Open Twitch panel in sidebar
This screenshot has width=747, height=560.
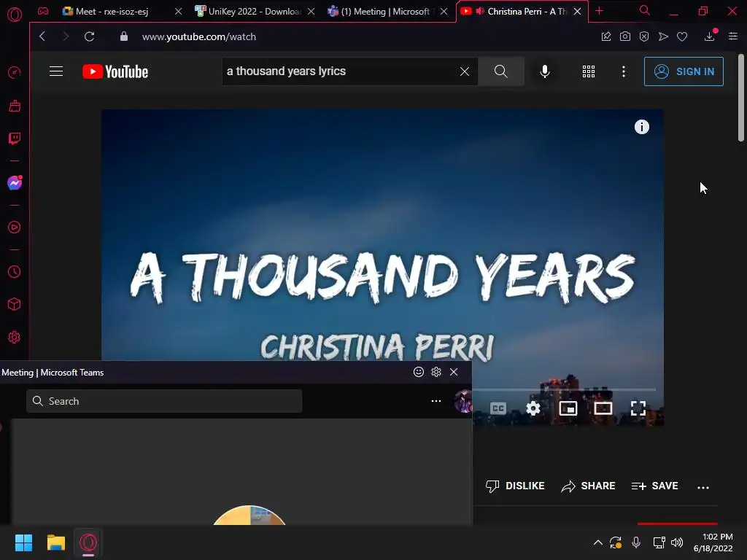15,139
